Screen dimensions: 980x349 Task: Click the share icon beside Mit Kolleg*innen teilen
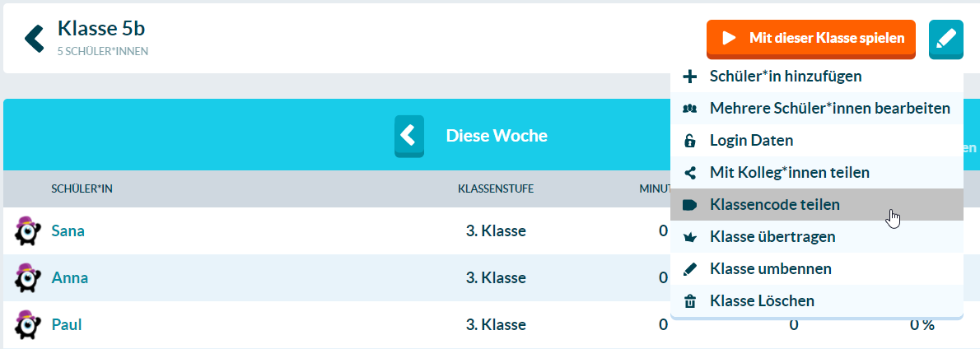pyautogui.click(x=689, y=172)
